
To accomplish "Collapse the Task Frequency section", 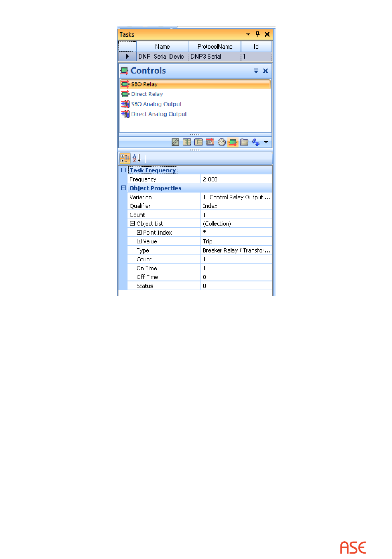I will pyautogui.click(x=123, y=170).
